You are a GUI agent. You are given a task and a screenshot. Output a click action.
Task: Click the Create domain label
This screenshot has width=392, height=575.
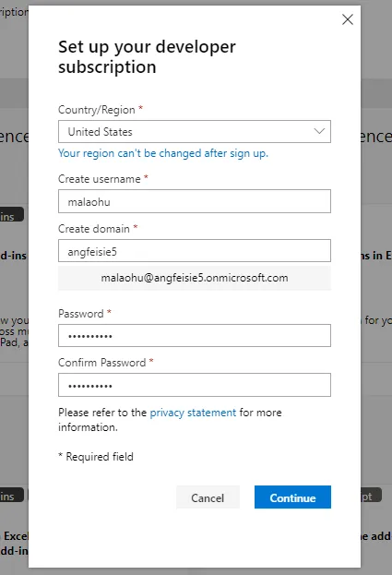pyautogui.click(x=94, y=229)
